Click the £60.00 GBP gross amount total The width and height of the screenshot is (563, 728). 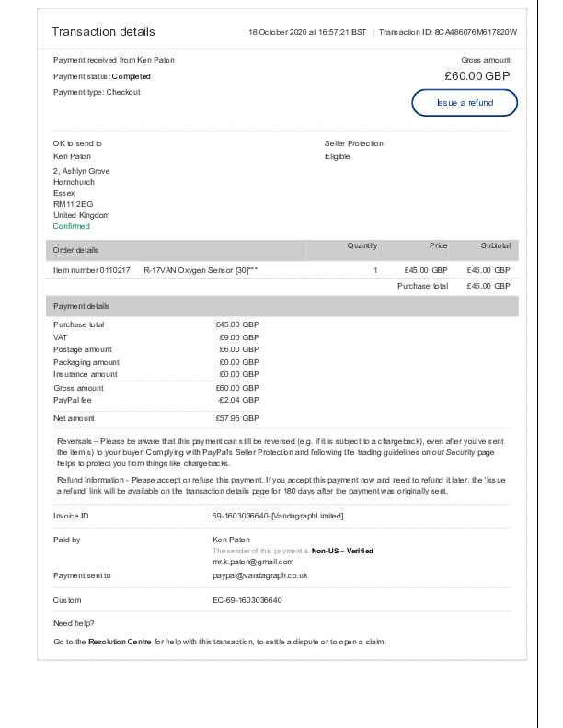[477, 76]
